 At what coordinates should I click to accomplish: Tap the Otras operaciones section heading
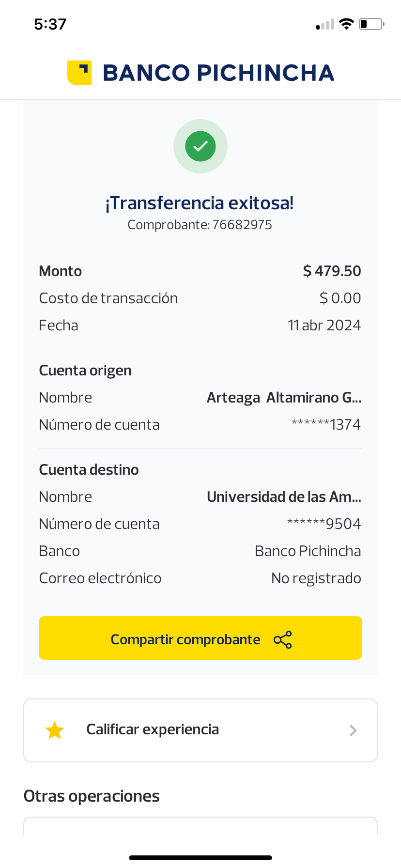tap(92, 796)
